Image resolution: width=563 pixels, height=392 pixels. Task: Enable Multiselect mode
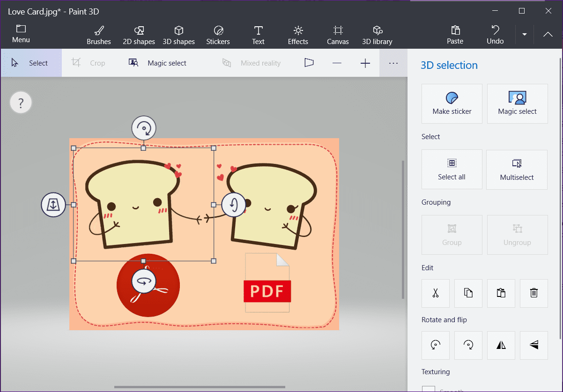pos(517,170)
